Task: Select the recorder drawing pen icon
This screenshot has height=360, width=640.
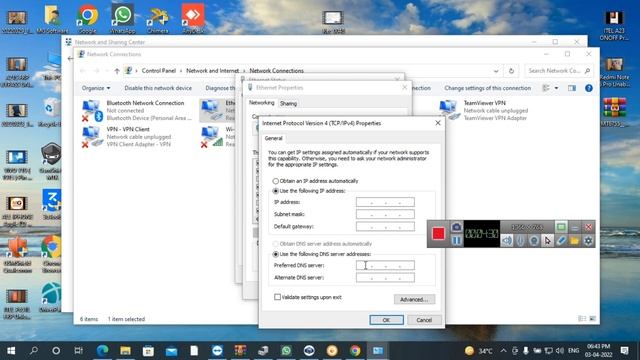Action: tap(561, 241)
